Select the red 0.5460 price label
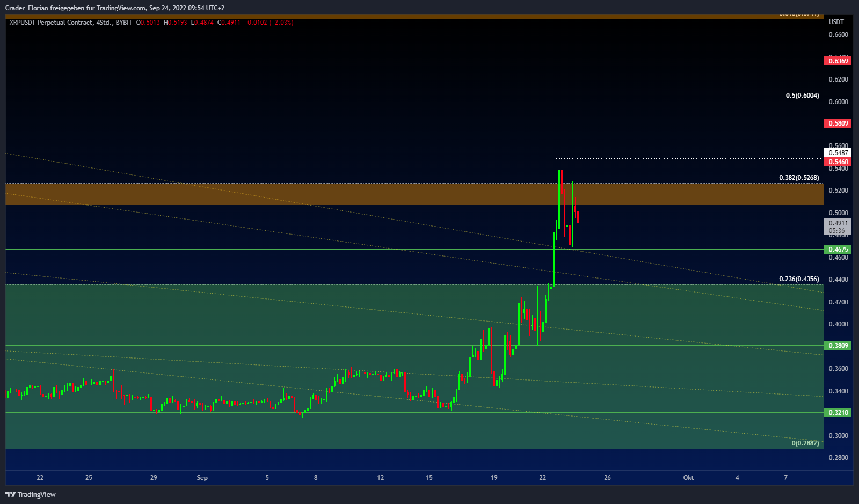Viewport: 859px width, 504px height. 838,162
